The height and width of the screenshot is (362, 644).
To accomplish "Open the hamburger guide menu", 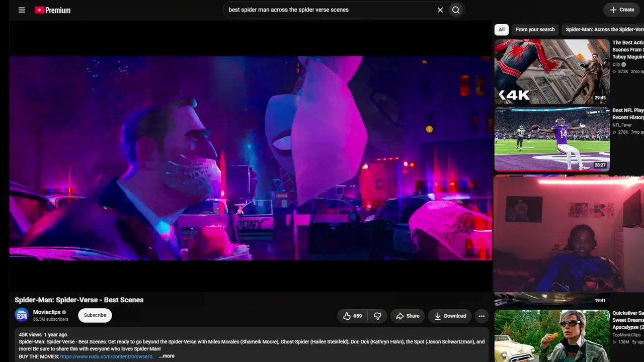I will [x=22, y=10].
